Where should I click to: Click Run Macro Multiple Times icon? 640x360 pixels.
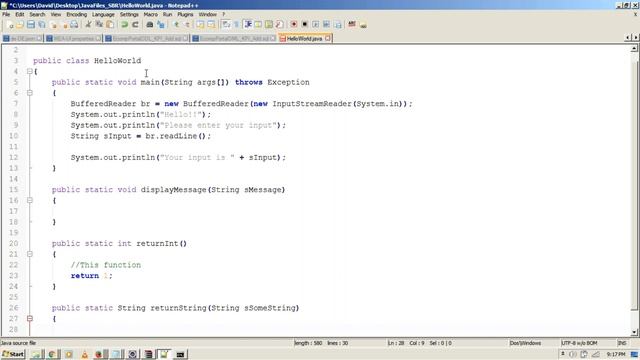click(x=327, y=25)
